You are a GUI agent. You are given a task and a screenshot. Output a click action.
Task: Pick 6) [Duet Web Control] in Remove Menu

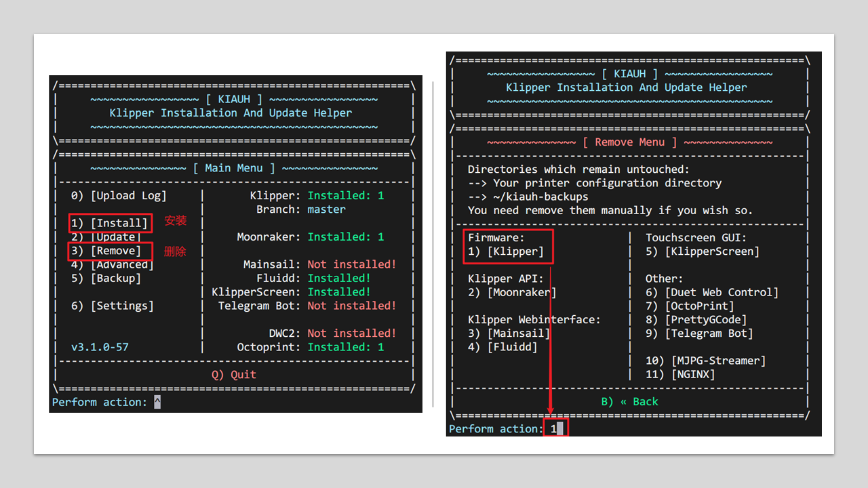[x=712, y=293]
